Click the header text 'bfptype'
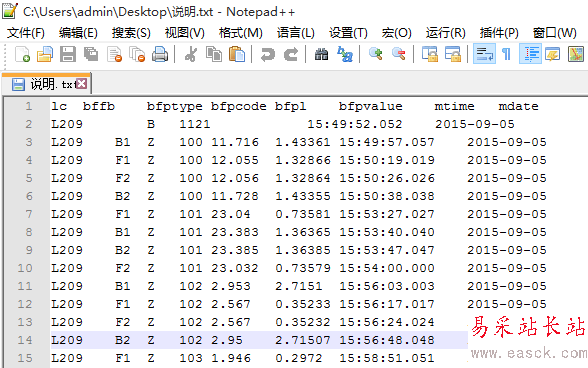 [174, 107]
